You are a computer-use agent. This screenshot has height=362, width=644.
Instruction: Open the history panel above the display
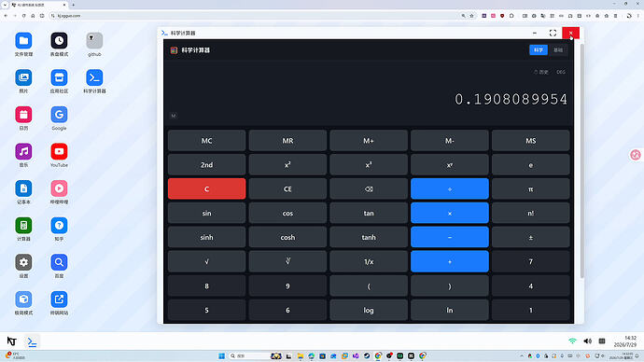(x=541, y=72)
